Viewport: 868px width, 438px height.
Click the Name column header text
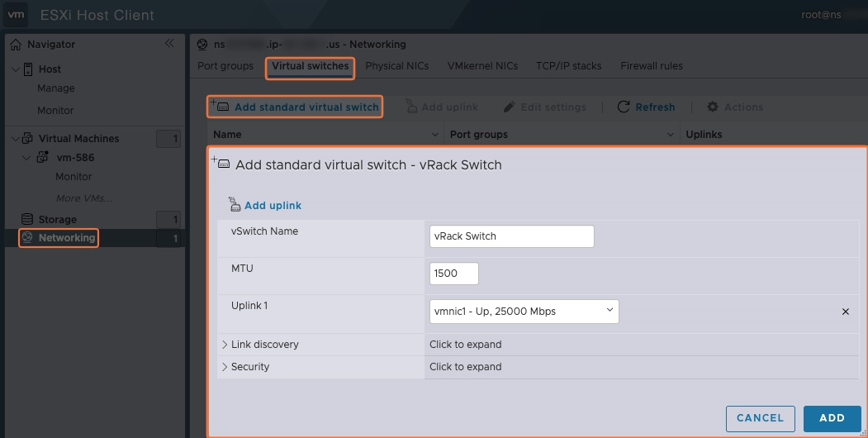point(227,135)
